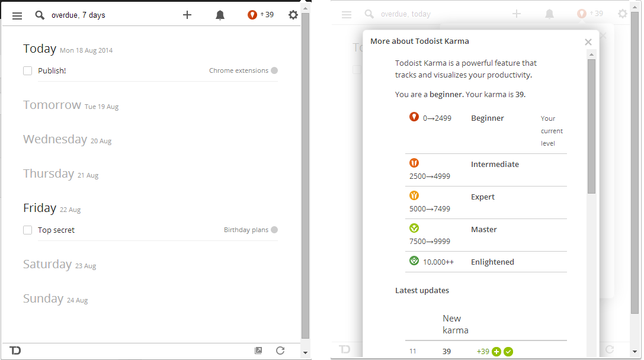
Task: Click the Beginner karma level icon
Action: coord(414,117)
